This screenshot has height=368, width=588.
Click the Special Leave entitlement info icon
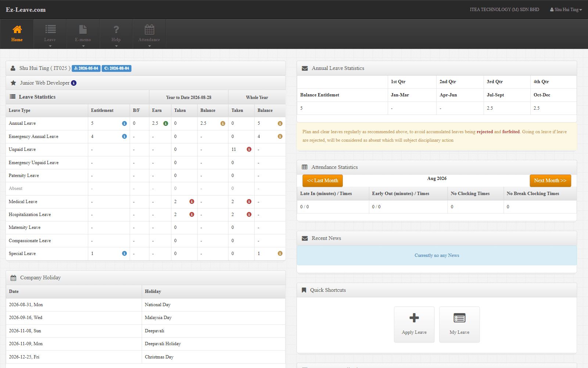tap(124, 254)
